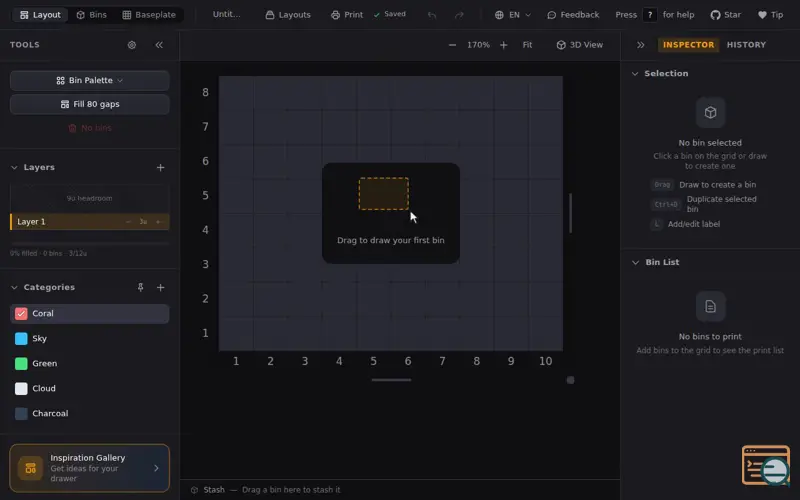Screen dimensions: 800x500
Task: Click the 9u headroom area
Action: [90, 198]
